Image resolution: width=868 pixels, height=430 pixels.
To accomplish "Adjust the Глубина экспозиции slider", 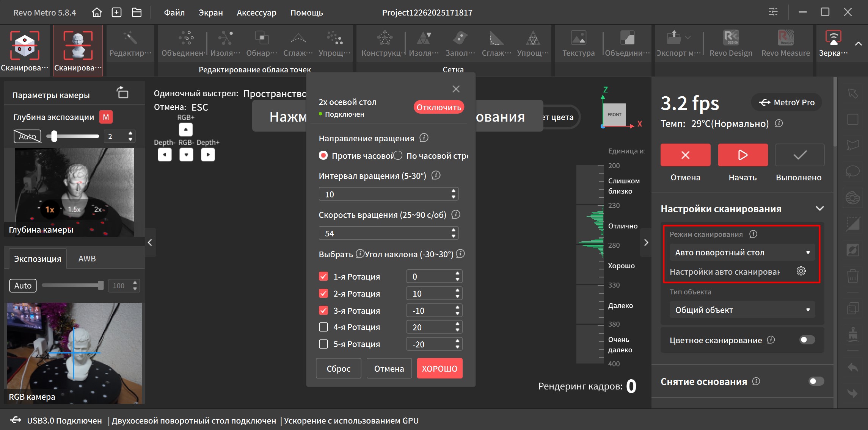I will pos(55,136).
